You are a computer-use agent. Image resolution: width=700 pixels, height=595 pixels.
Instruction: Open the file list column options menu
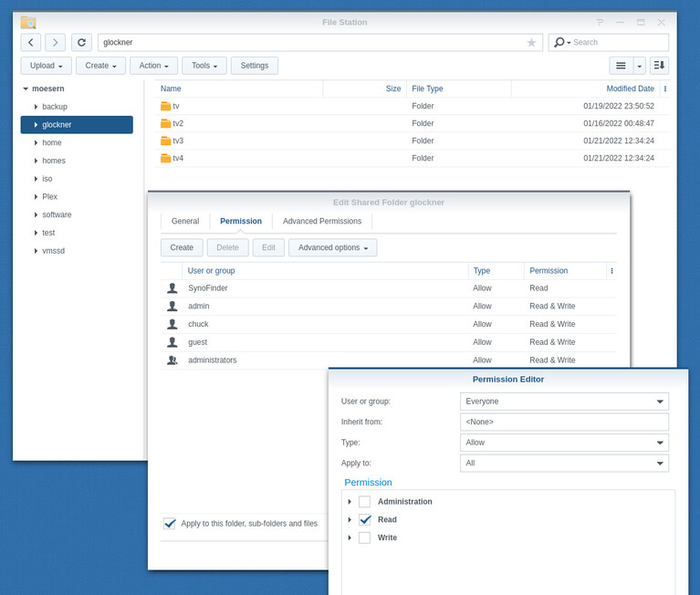(x=665, y=89)
